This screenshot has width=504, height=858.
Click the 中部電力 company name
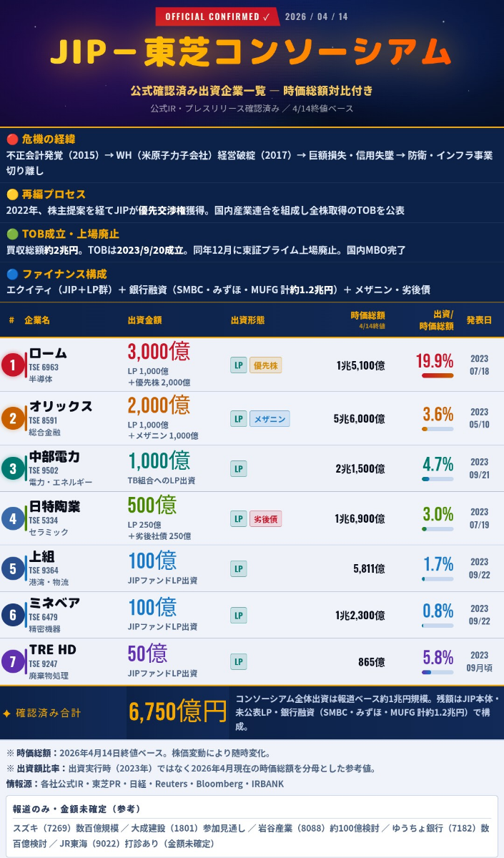click(54, 456)
